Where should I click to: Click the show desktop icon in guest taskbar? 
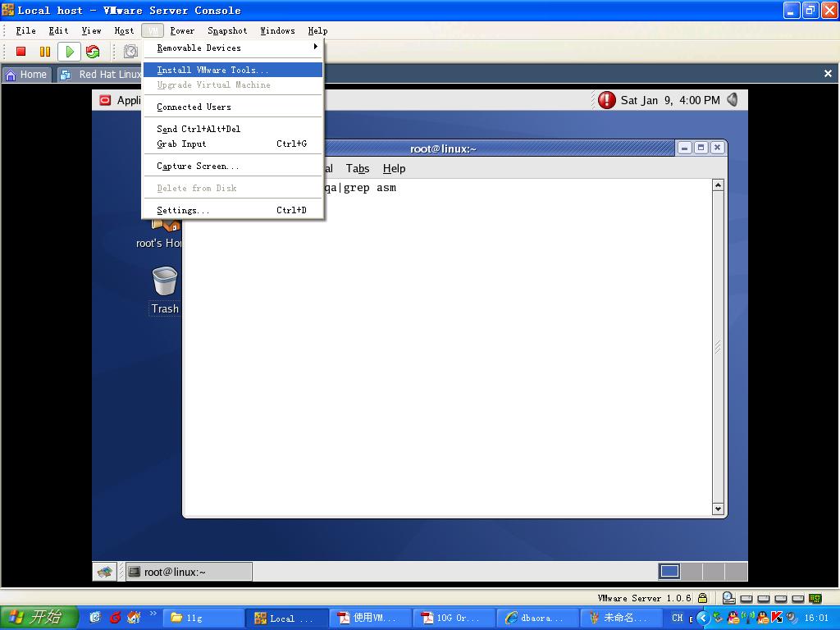tap(104, 572)
